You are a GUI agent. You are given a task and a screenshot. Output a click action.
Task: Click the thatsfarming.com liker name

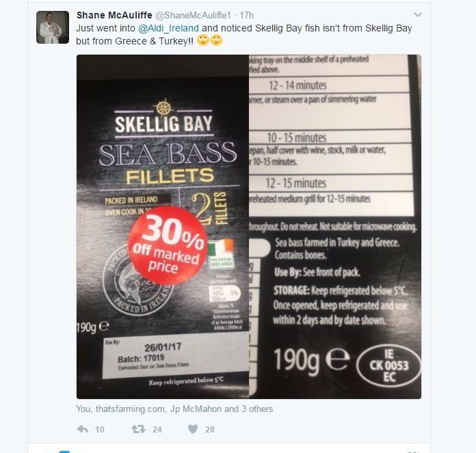[131, 409]
